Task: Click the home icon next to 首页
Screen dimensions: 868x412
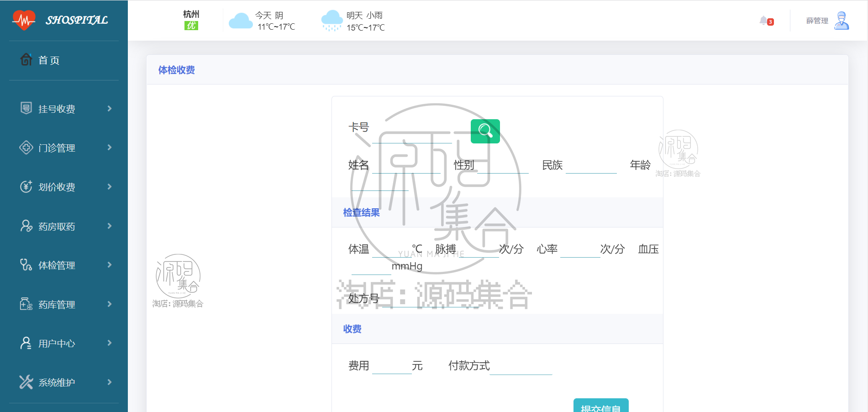Action: (x=26, y=59)
